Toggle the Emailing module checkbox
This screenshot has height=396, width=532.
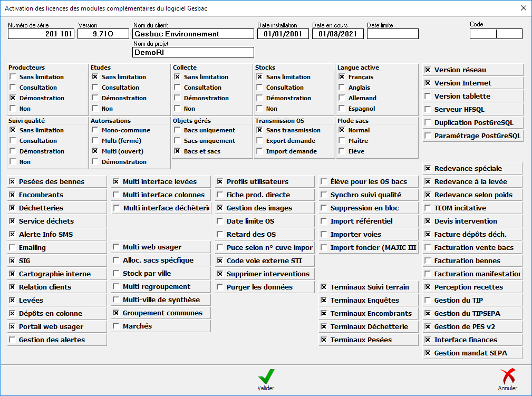[x=12, y=248]
